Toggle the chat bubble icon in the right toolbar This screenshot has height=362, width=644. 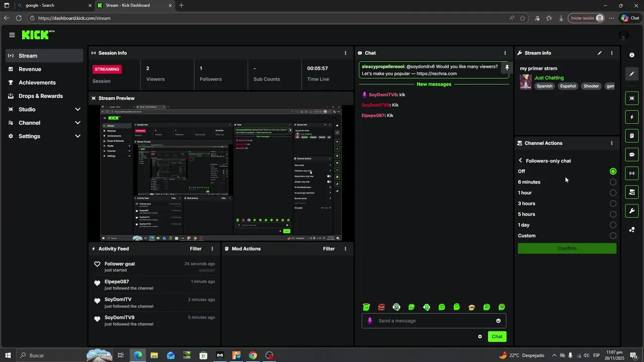pyautogui.click(x=632, y=154)
